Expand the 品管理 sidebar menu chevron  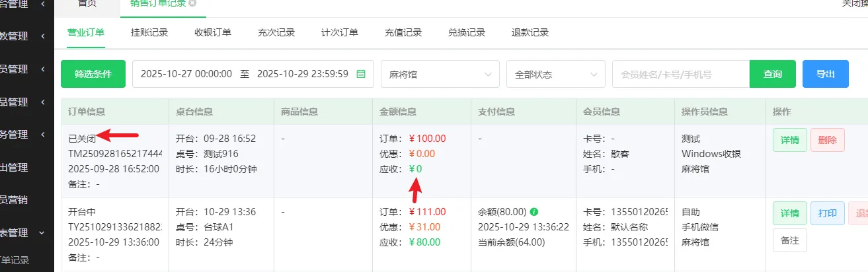[x=42, y=102]
